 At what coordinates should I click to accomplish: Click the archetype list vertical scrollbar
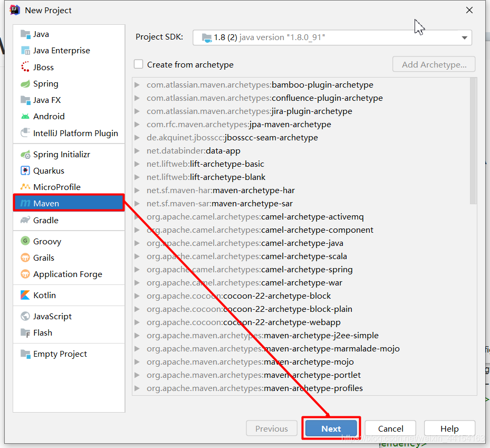click(473, 141)
